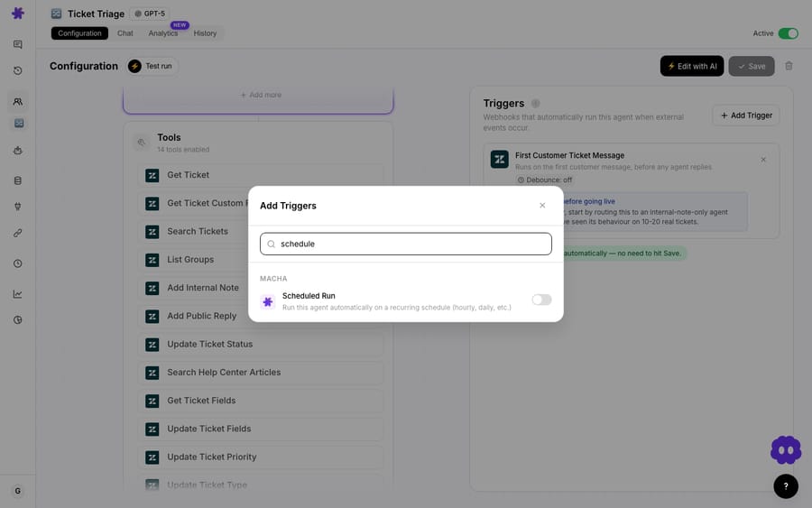The image size is (812, 508).
Task: Switch to the Chat tab
Action: [125, 33]
